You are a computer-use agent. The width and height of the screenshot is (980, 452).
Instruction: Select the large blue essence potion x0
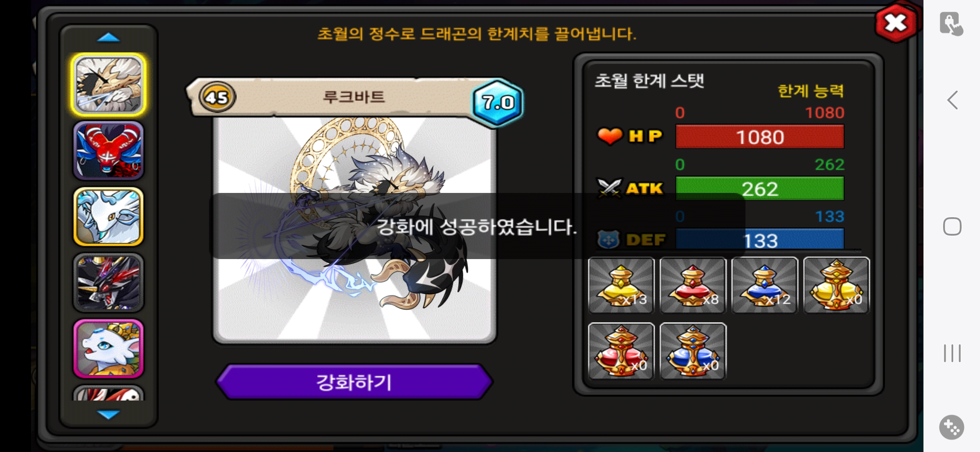click(693, 351)
